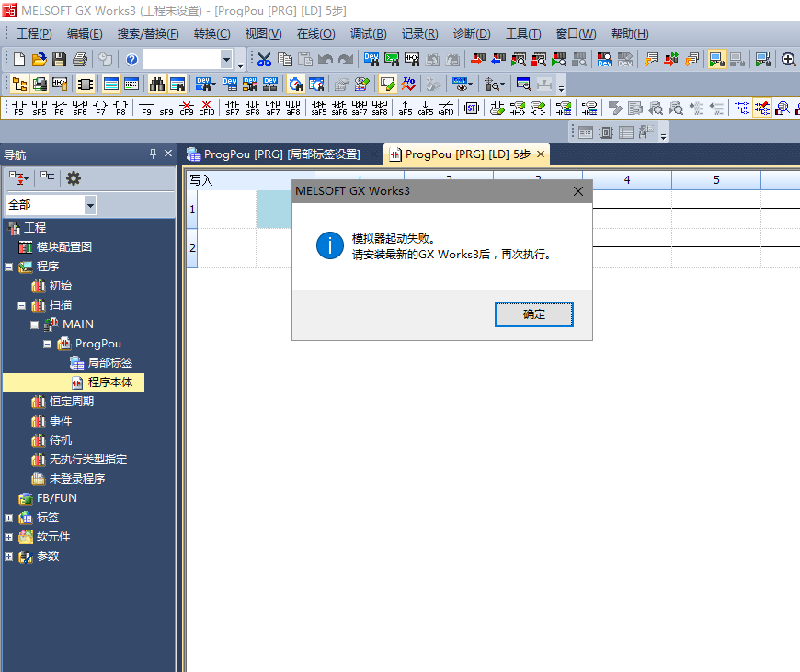Select 模块配置图 in navigation tree
Viewport: 800px width, 672px height.
[x=63, y=247]
